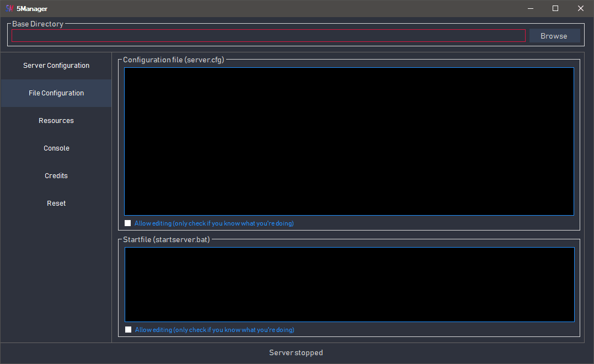
Task: Click the Allow editing label under startserver.bat
Action: tap(215, 330)
